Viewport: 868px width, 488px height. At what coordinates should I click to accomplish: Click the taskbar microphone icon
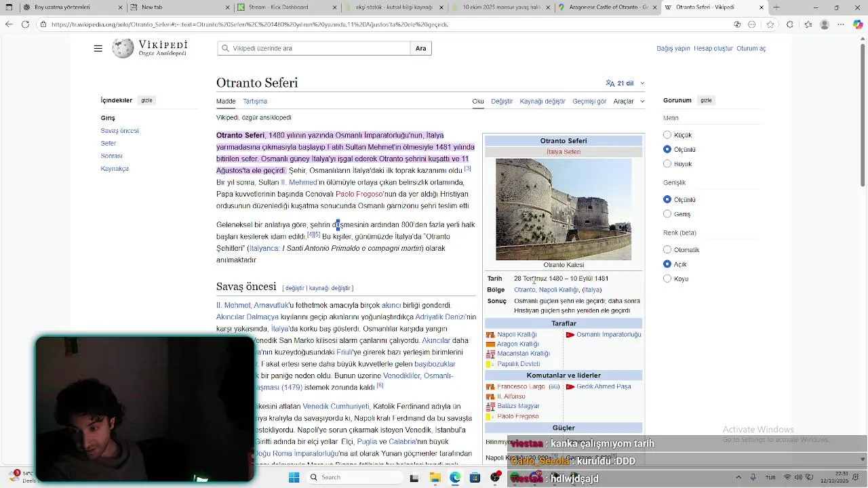coord(753,477)
